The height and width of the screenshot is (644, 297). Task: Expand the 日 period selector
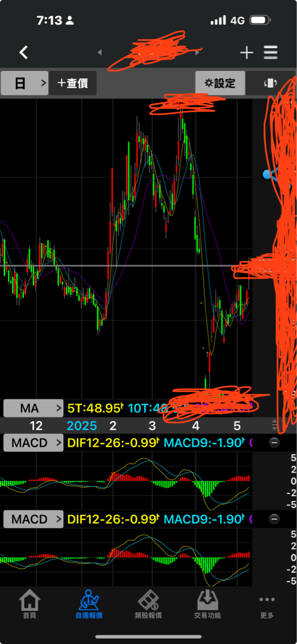[24, 83]
